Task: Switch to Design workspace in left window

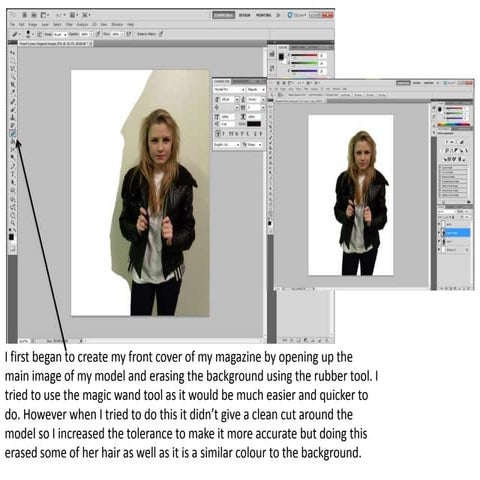Action: [x=244, y=15]
